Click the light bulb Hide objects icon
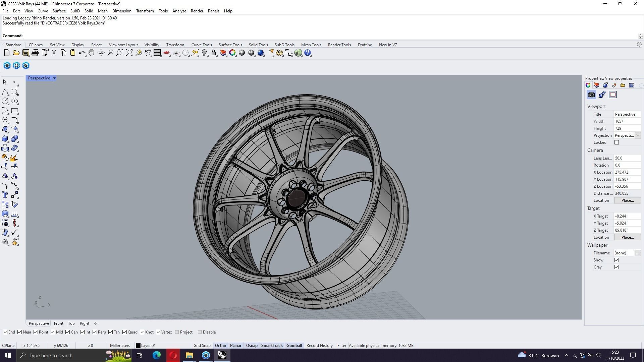Image resolution: width=644 pixels, height=362 pixels. click(x=204, y=53)
